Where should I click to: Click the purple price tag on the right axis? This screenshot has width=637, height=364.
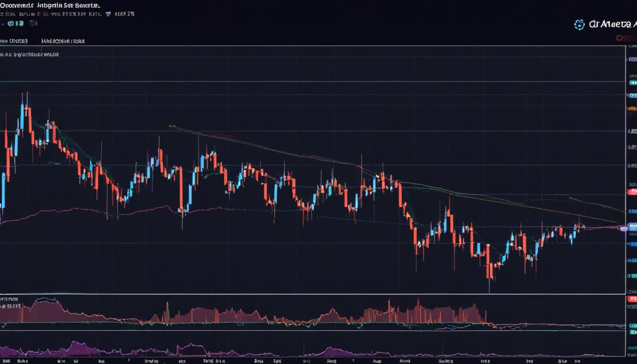coord(624,229)
